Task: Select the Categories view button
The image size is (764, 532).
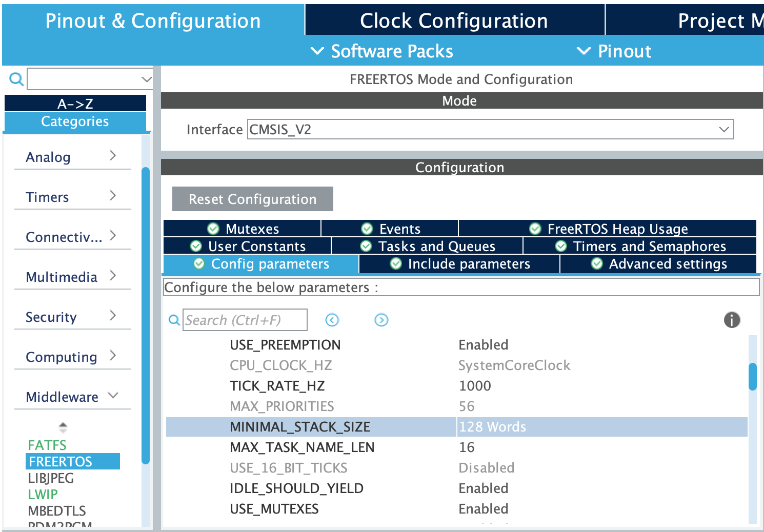Action: point(75,121)
